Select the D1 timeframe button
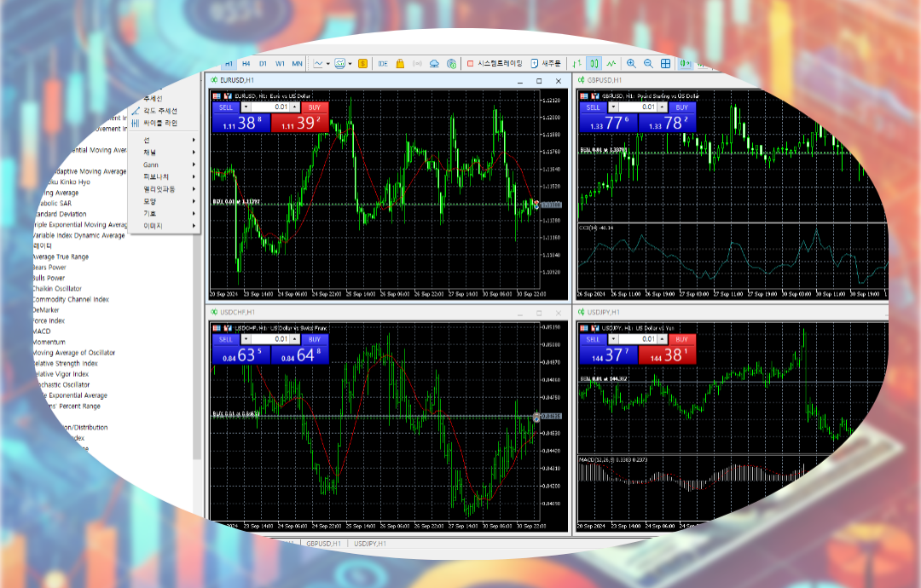The width and height of the screenshot is (921, 588). (263, 63)
